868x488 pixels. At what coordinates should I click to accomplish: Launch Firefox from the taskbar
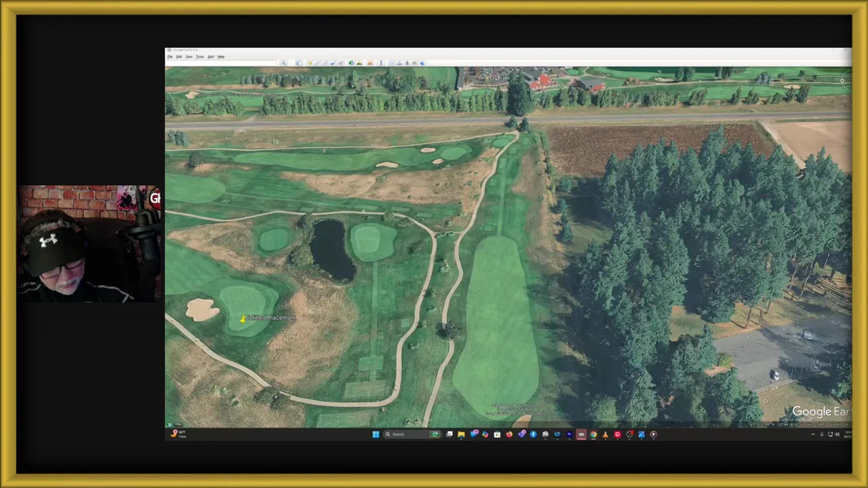509,434
